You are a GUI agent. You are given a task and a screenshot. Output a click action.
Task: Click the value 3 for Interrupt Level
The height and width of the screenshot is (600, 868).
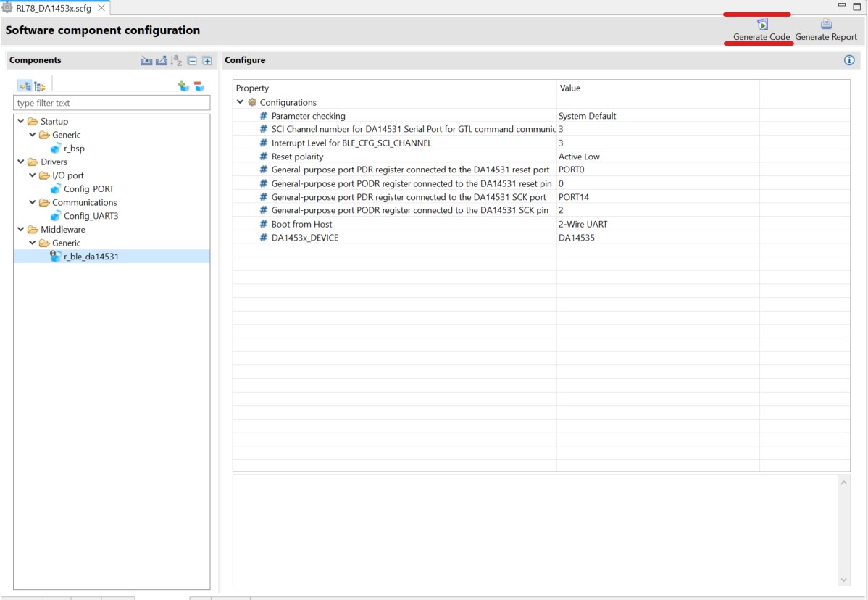561,143
